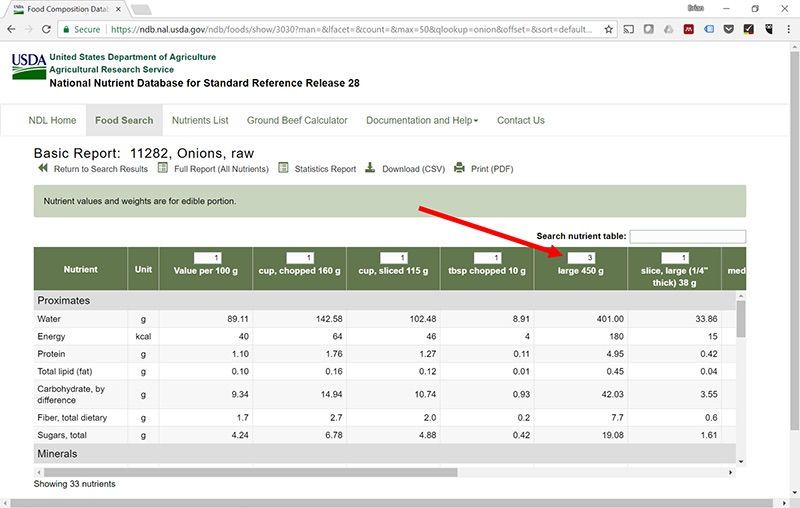Click Total lipid (fat) row label

click(x=65, y=371)
